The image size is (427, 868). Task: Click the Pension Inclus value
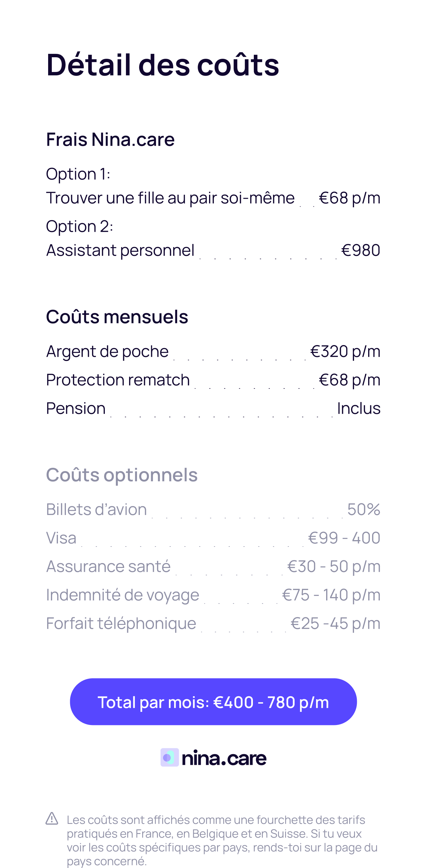[359, 408]
